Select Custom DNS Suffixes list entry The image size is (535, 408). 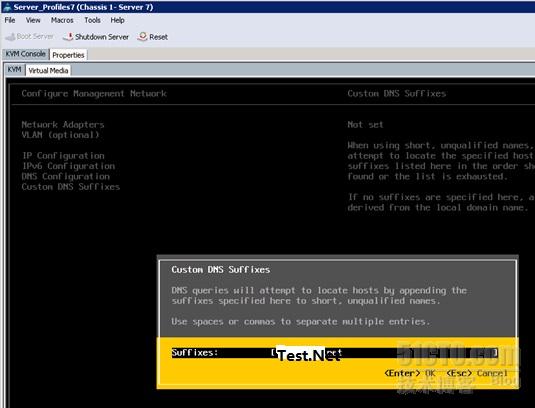click(x=71, y=187)
